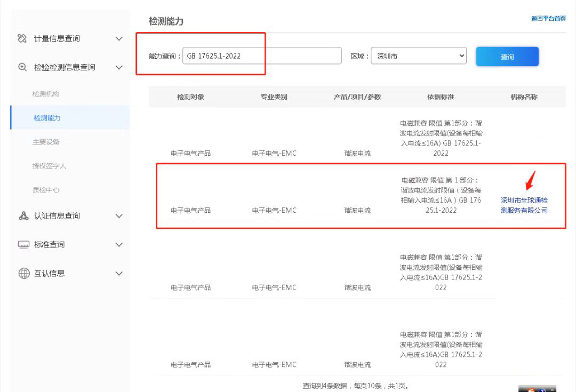Open 主要设备 submenu item
The image size is (576, 392).
coord(46,142)
